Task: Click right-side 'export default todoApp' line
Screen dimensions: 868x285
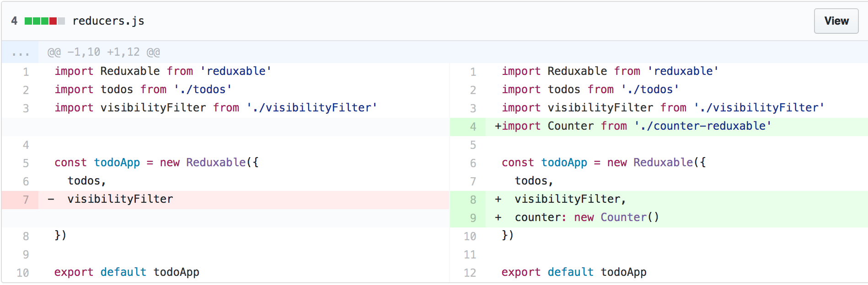Action: [574, 272]
